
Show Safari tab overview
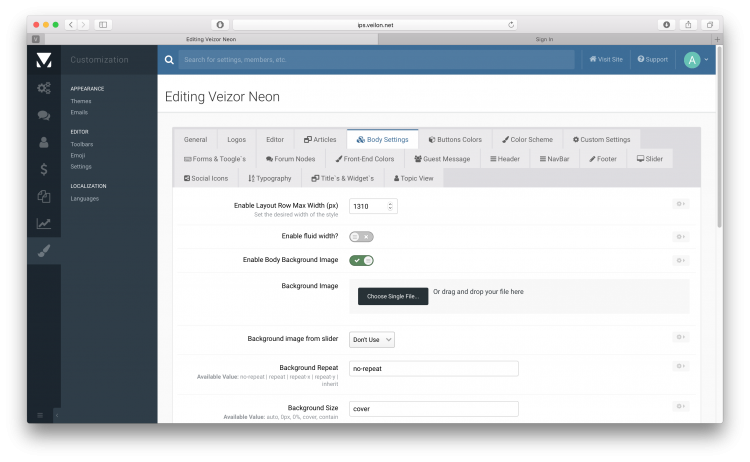coord(710,24)
